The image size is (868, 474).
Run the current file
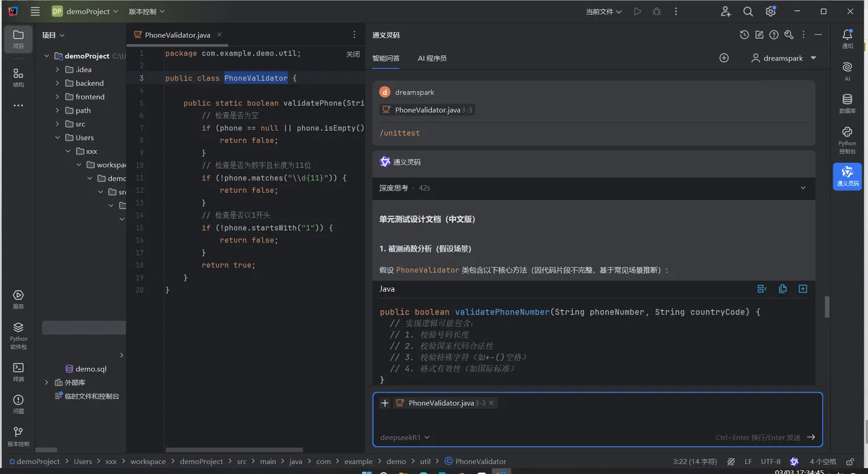click(x=637, y=11)
